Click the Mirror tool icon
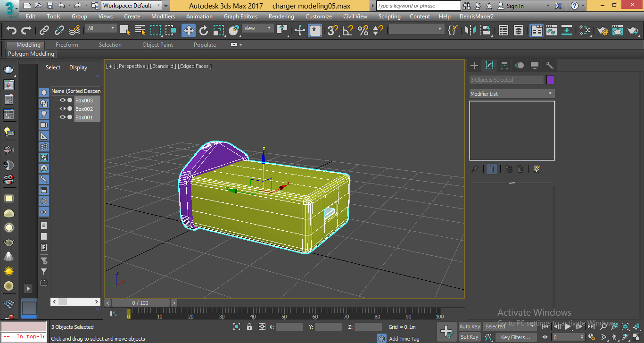This screenshot has height=343, width=644. click(x=471, y=31)
